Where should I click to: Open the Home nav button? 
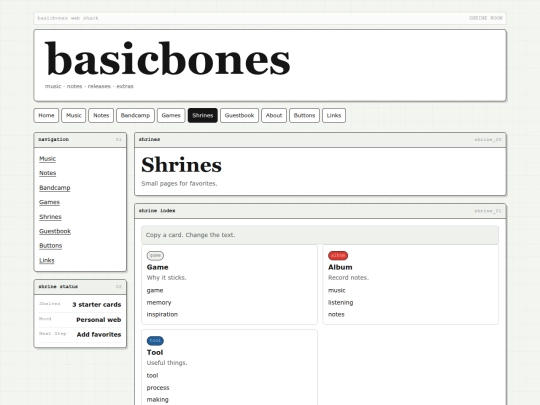(x=46, y=115)
